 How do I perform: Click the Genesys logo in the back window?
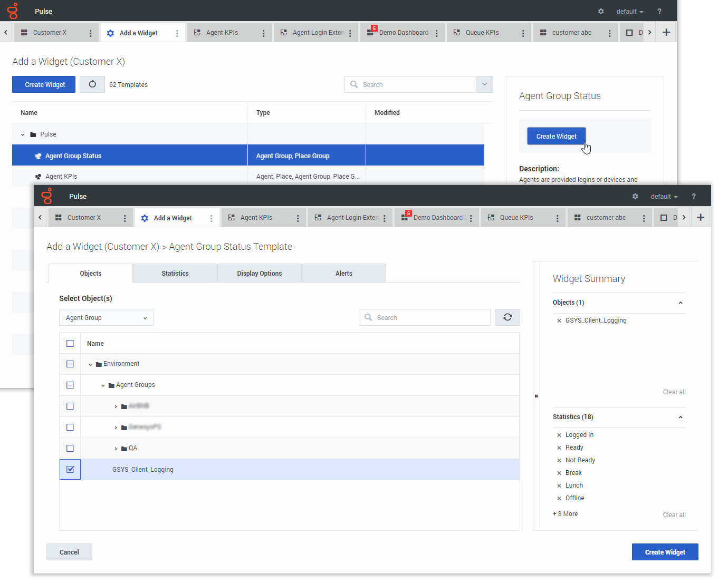(x=13, y=11)
